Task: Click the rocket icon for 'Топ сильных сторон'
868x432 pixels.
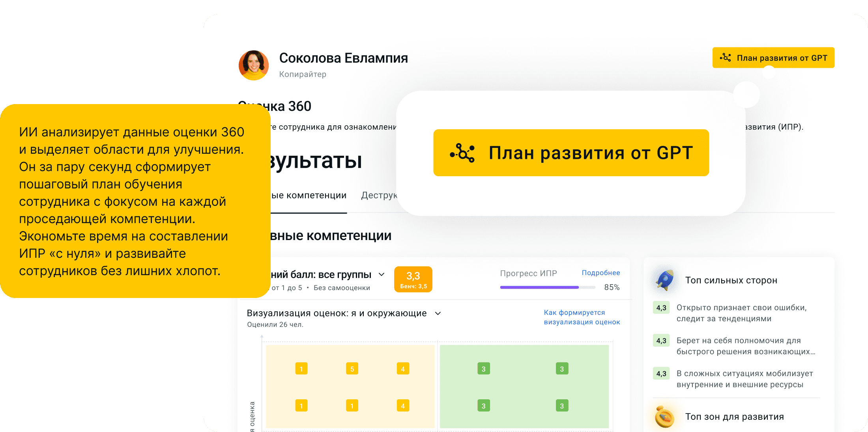Action: click(x=665, y=280)
